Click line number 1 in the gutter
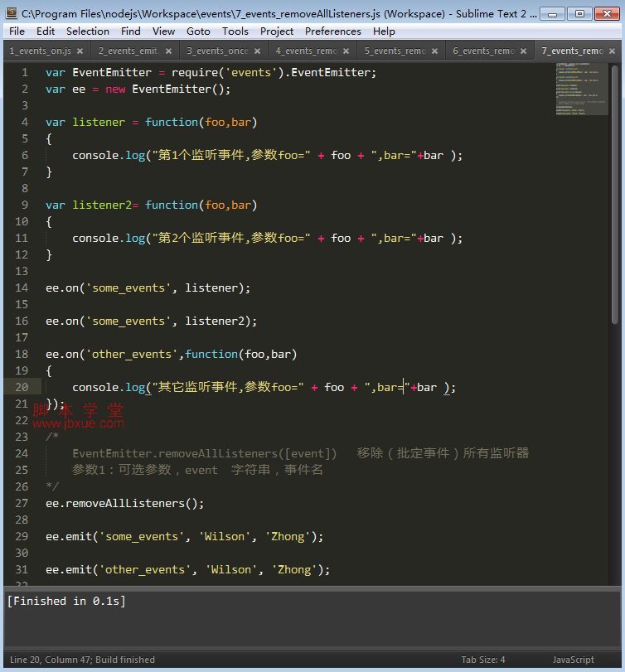 [25, 72]
